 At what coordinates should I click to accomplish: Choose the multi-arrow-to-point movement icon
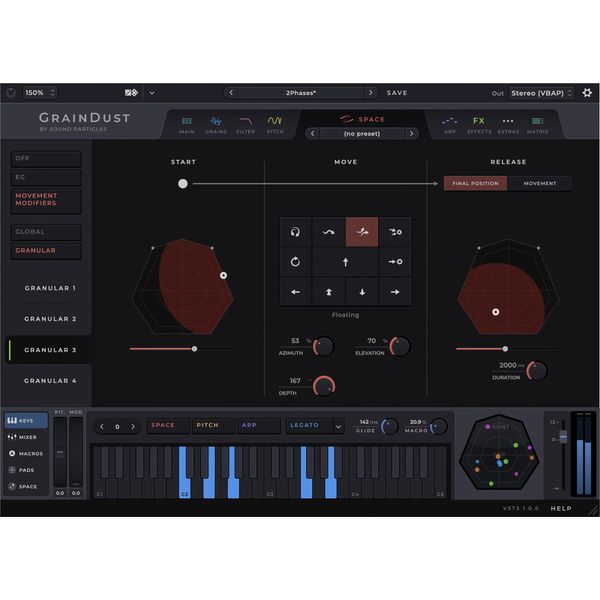[395, 232]
